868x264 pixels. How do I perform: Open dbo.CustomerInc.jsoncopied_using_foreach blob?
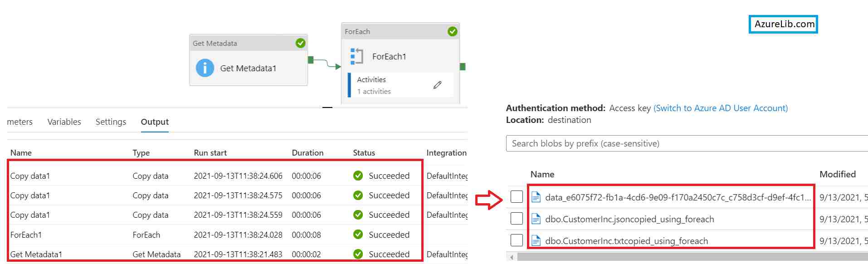click(x=629, y=219)
